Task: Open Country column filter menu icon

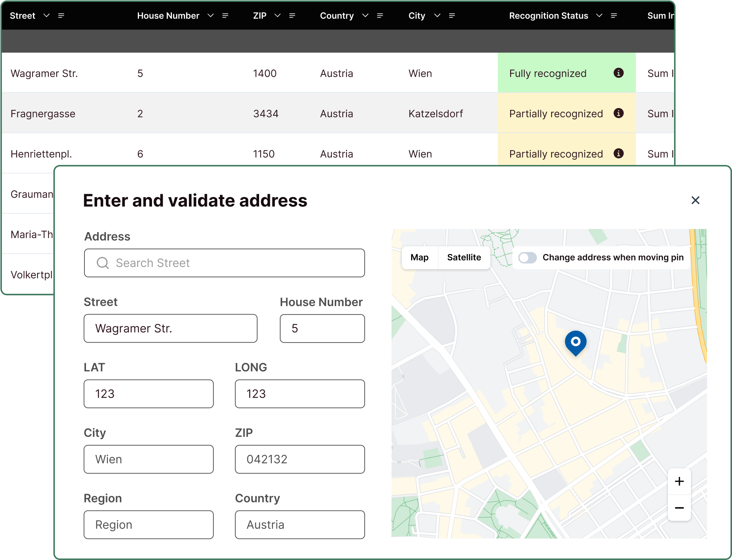Action: tap(380, 16)
